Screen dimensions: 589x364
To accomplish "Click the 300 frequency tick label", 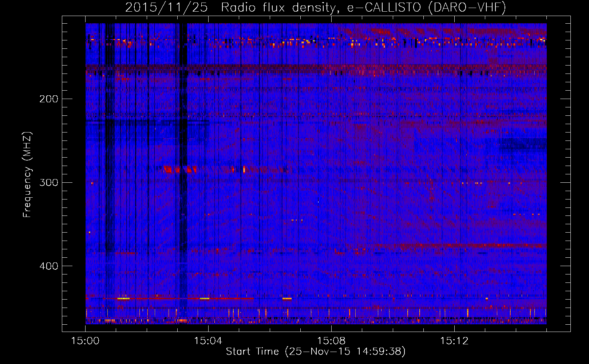I will tap(49, 182).
